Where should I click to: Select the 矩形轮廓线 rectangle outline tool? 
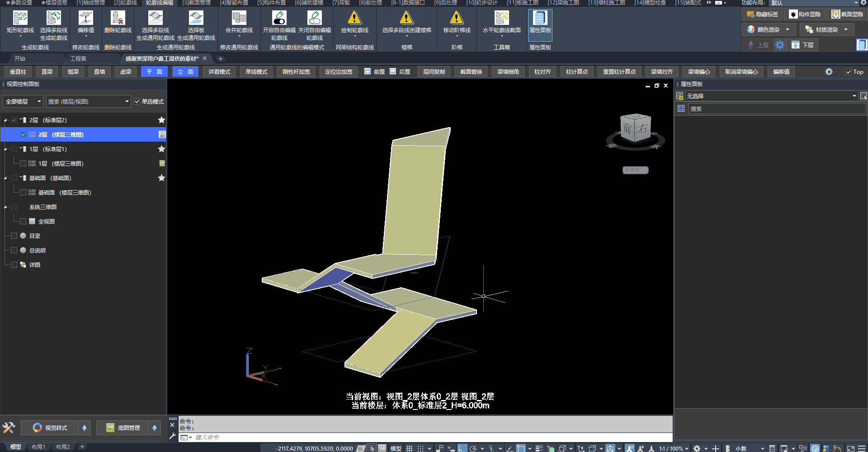[20, 19]
